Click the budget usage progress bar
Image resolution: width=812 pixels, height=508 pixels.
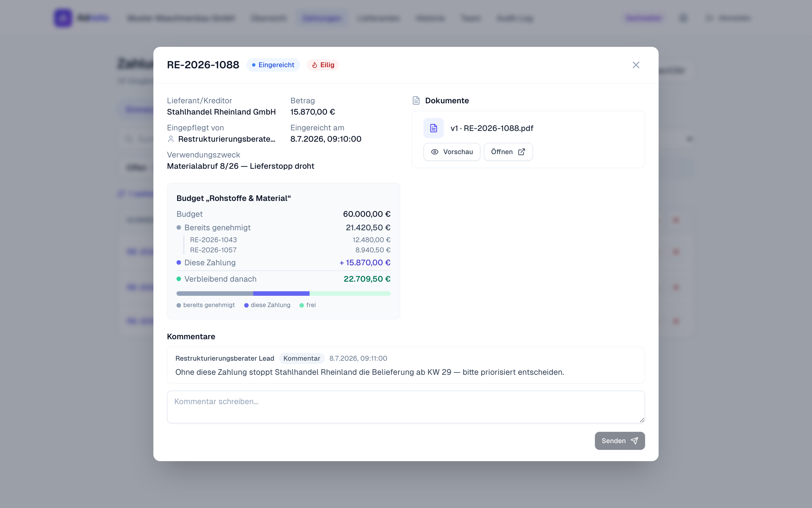coord(284,293)
